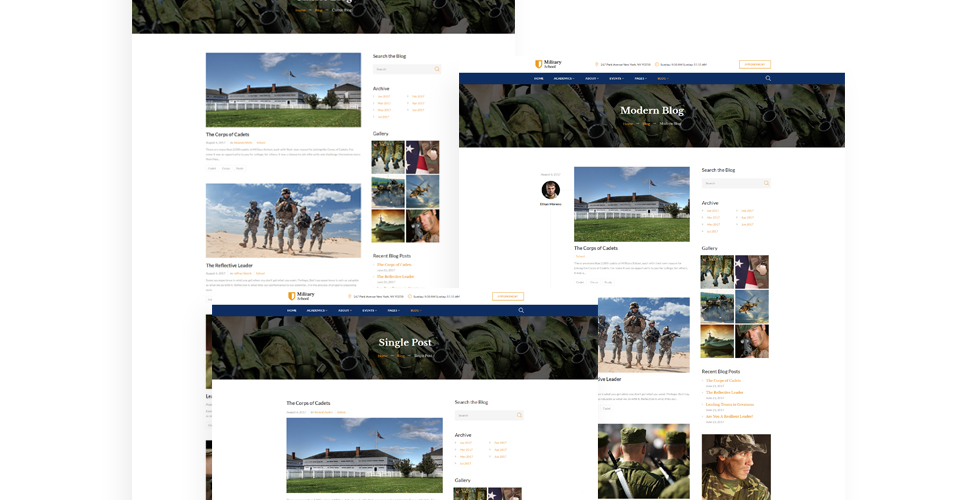Click The Reflective Leader recent post, Classic Blog
The height and width of the screenshot is (500, 965).
[x=396, y=276]
